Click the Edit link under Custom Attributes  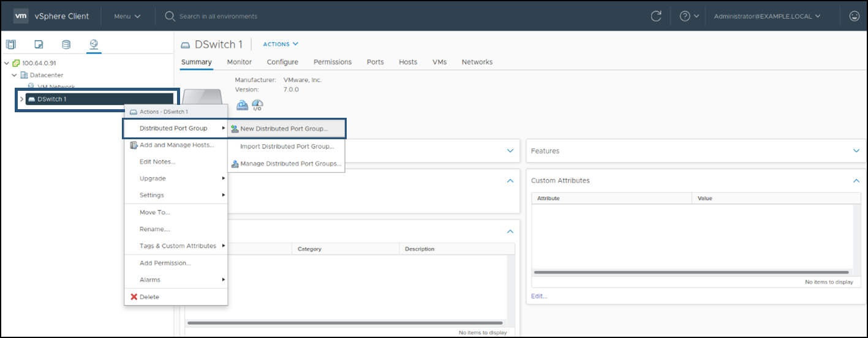539,296
